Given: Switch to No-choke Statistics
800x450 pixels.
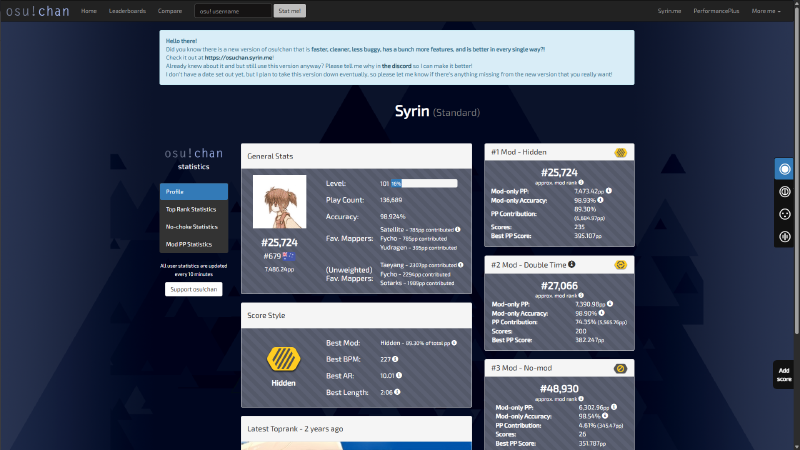Looking at the screenshot, I should pyautogui.click(x=194, y=227).
